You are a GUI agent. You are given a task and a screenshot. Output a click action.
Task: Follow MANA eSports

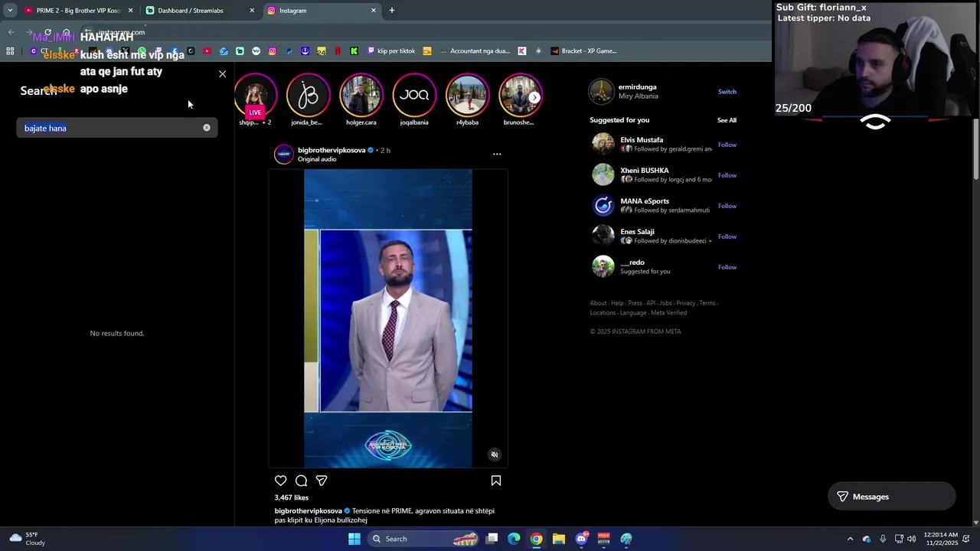point(727,206)
